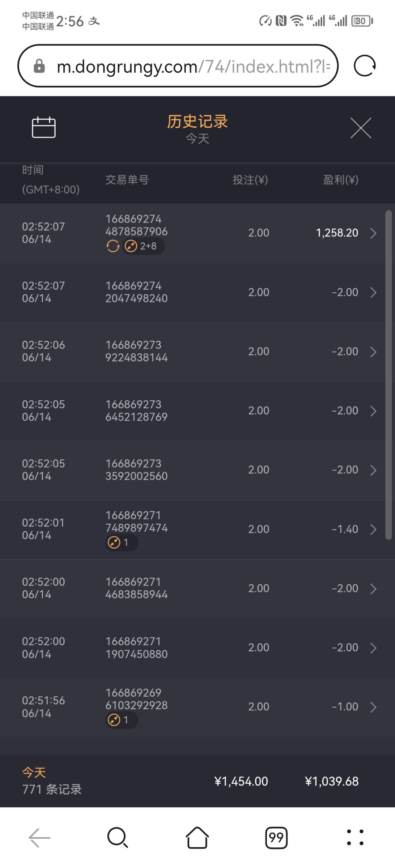Viewport: 395px width, 868px height.
Task: Close the history records panel
Action: [x=361, y=128]
